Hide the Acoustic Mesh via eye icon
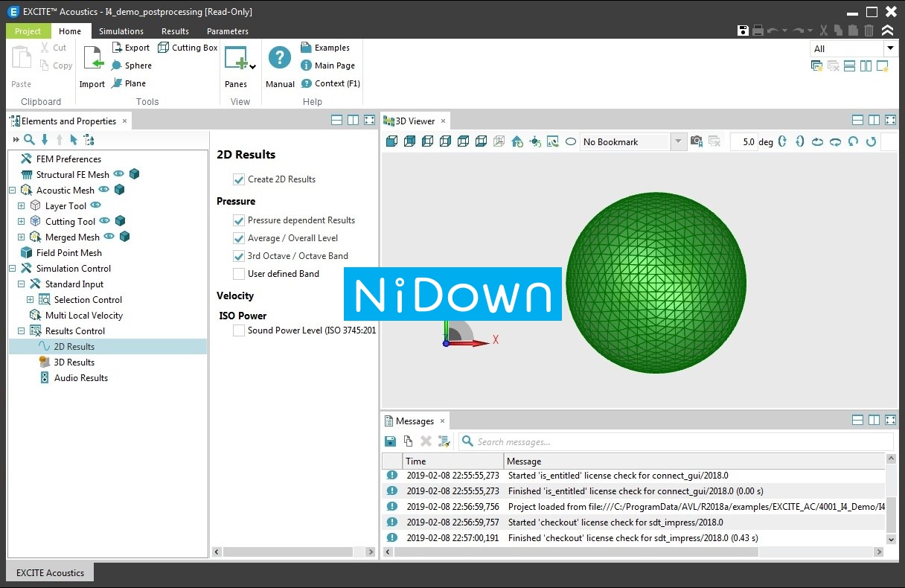Screen dimensions: 905x588 tap(103, 190)
